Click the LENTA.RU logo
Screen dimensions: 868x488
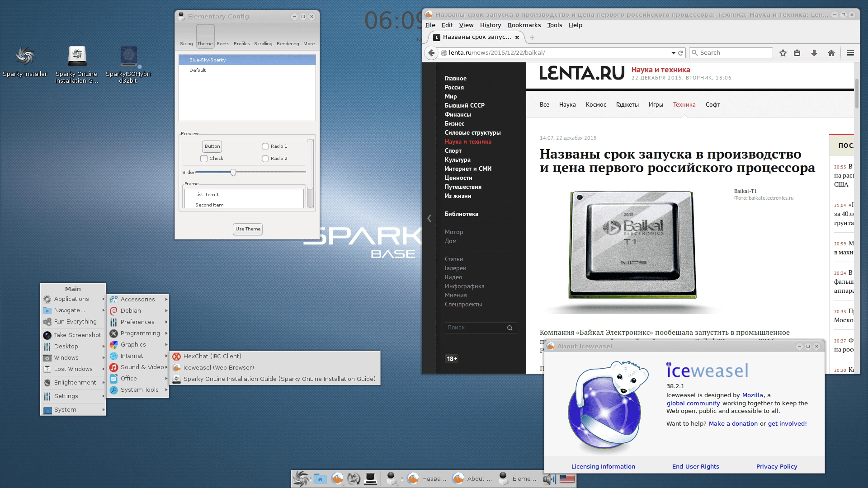point(582,73)
